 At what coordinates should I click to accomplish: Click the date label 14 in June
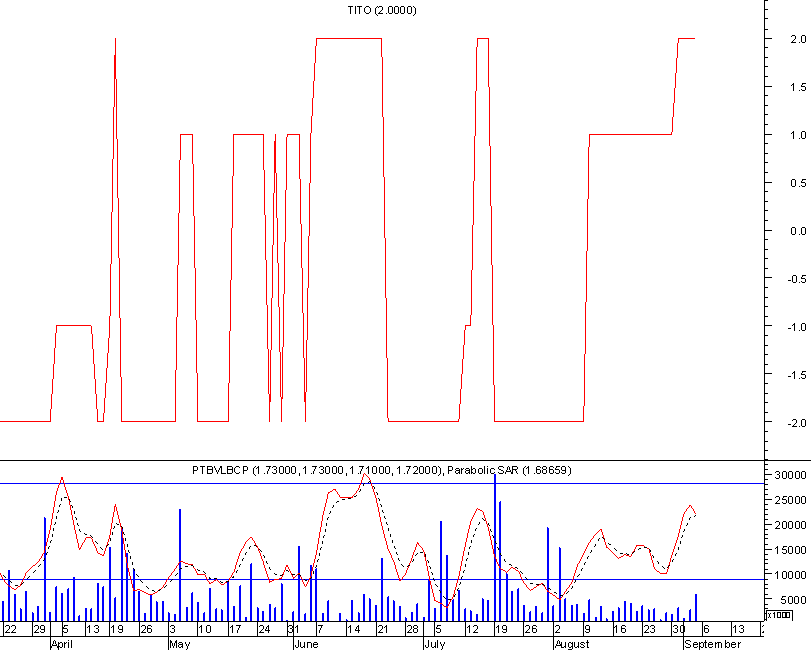pyautogui.click(x=353, y=629)
